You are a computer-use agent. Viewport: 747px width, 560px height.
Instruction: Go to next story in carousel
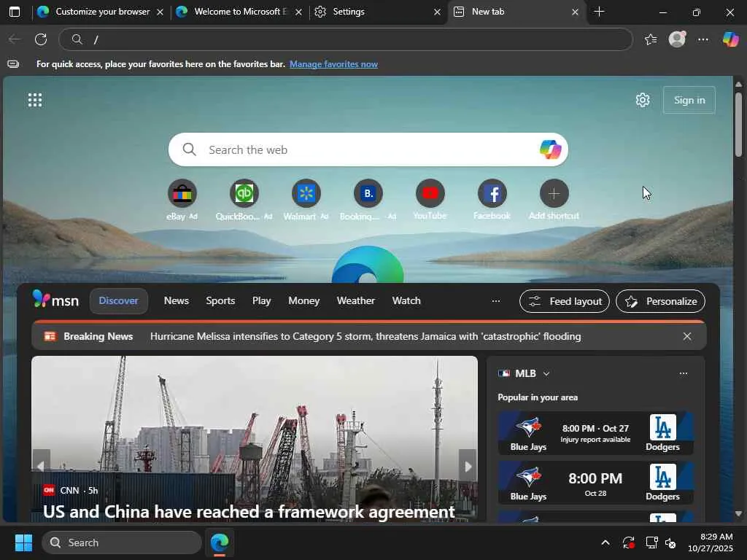pos(468,466)
